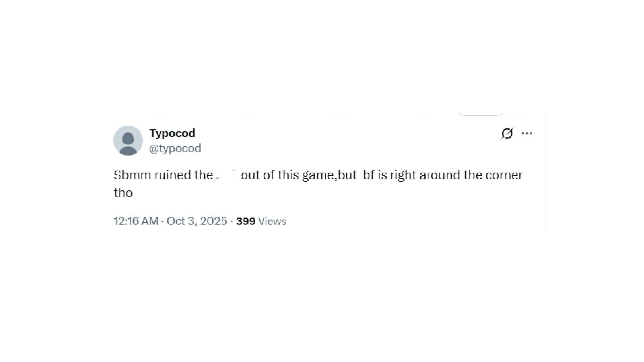Screen dimensions: 644x362
Task: Click the word this in the post
Action: tap(288, 175)
